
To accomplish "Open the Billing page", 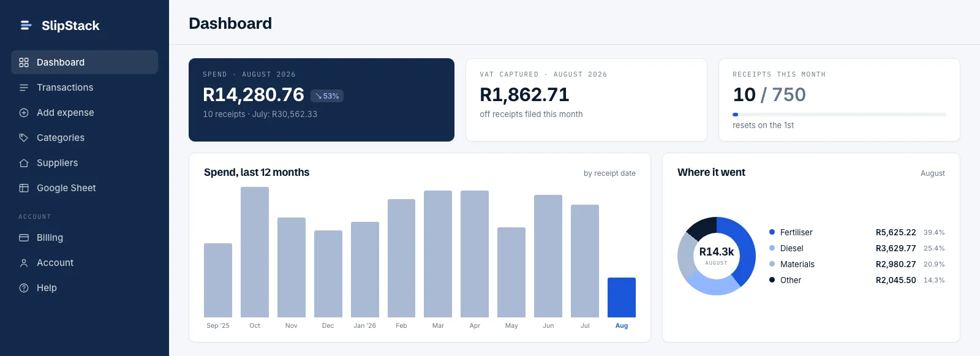I will 85,238.
